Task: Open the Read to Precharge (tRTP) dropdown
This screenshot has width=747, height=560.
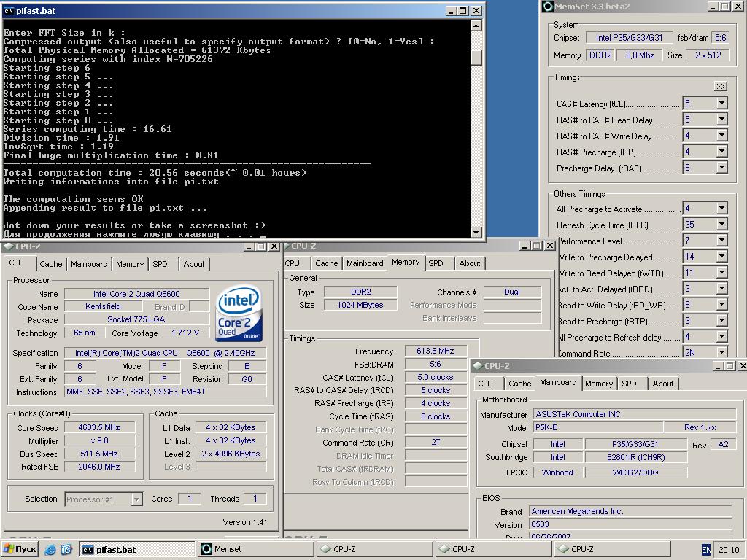Action: [721, 321]
